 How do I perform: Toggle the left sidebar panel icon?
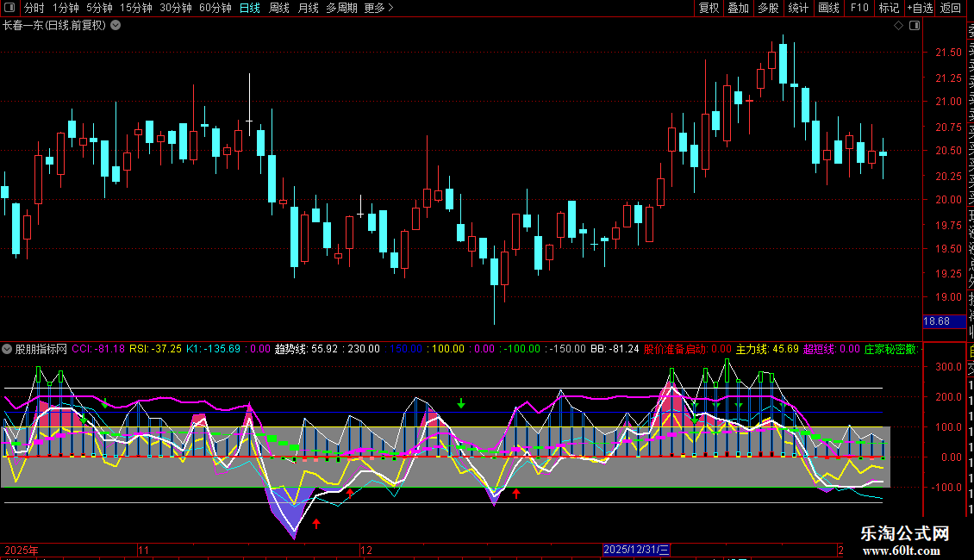pos(9,8)
